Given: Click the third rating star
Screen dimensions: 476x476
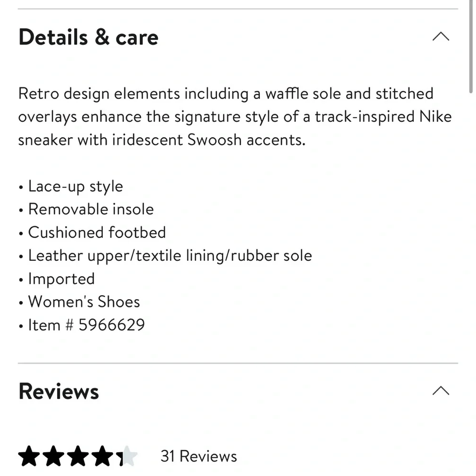Looking at the screenshot, I should (x=78, y=456).
